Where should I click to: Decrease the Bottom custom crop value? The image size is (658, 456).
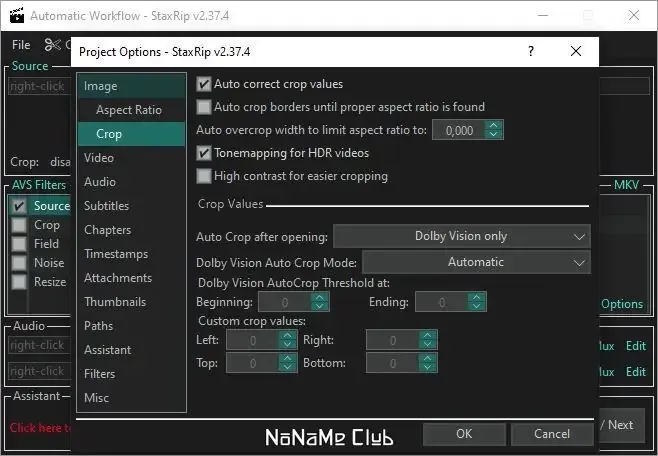(428, 367)
